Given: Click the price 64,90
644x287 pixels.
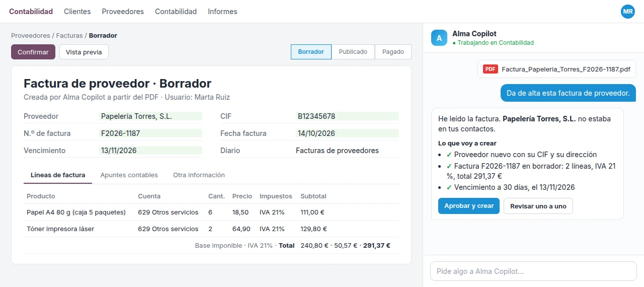Looking at the screenshot, I should click(242, 229).
